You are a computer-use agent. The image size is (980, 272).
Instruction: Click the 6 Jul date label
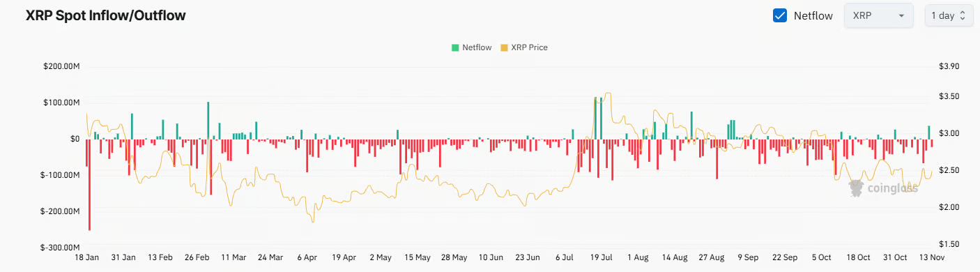point(565,257)
